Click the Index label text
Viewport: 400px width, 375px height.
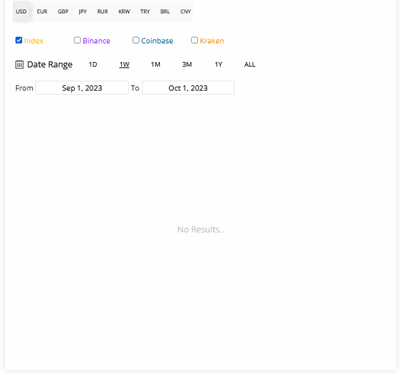click(34, 41)
